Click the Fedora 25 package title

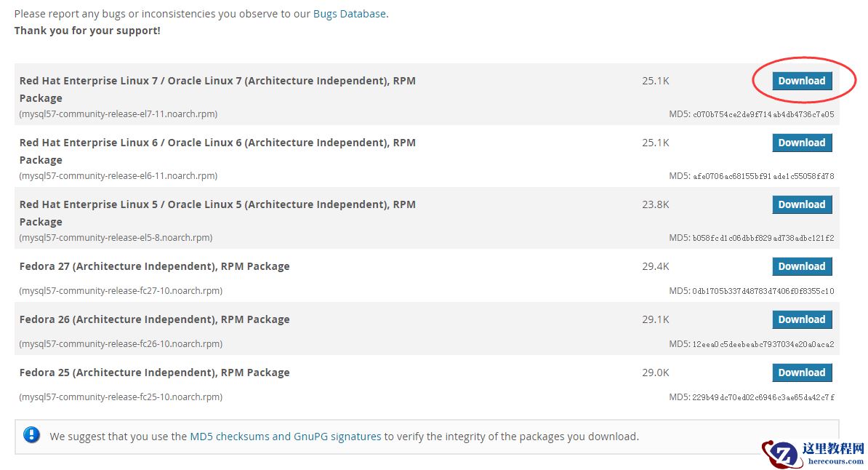tap(154, 373)
